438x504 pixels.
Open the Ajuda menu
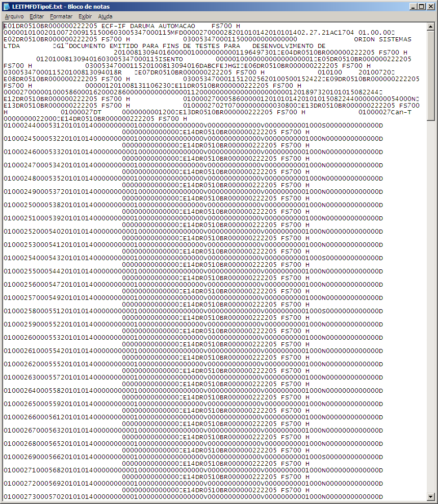pyautogui.click(x=105, y=16)
